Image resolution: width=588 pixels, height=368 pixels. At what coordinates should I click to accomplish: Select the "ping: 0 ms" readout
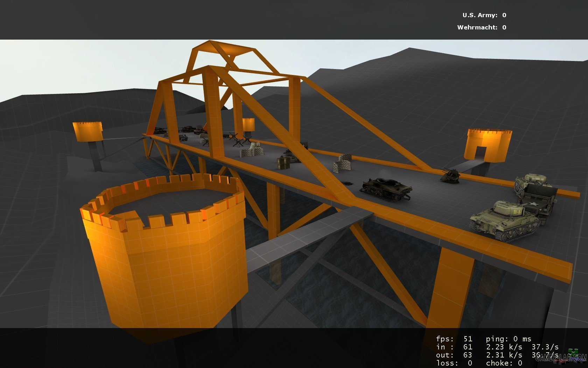click(509, 339)
